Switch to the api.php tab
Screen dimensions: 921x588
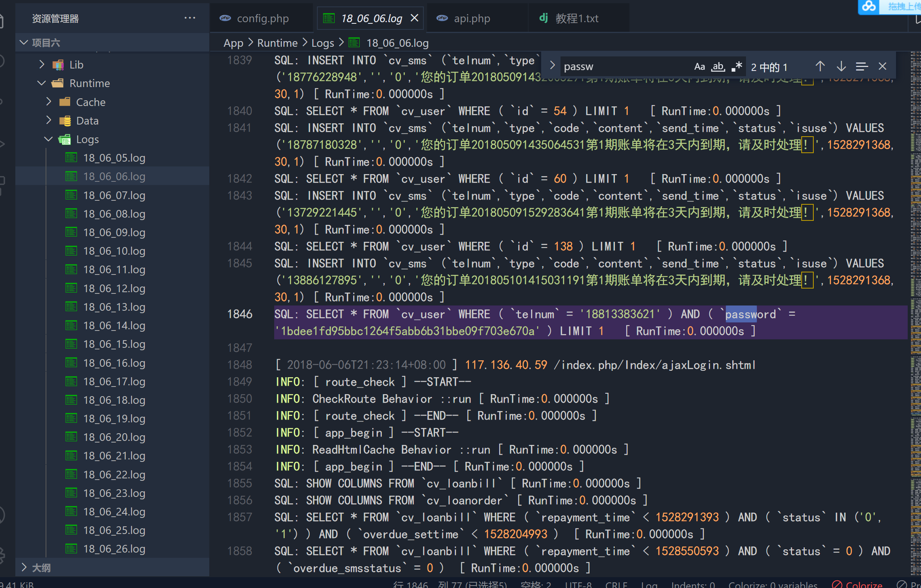coord(471,19)
